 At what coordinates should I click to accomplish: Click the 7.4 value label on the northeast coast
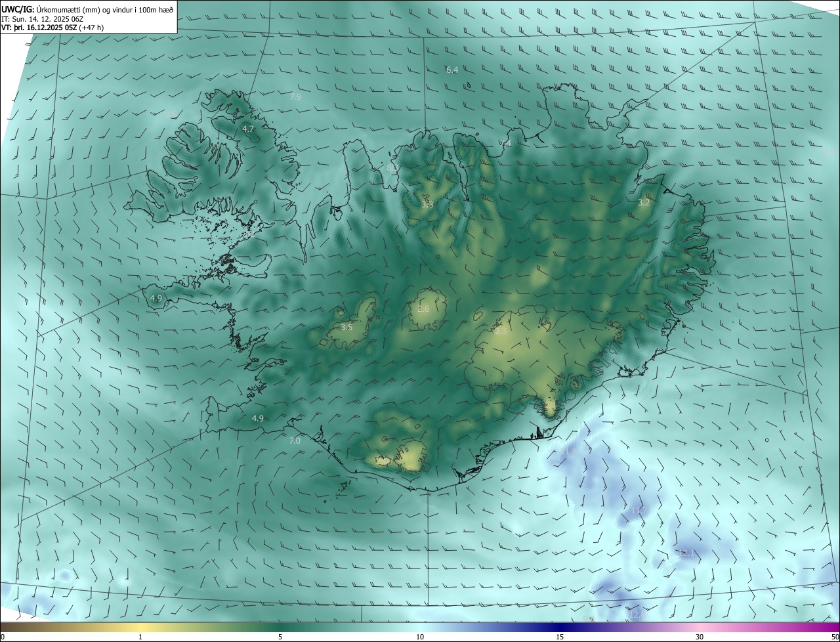[505, 144]
